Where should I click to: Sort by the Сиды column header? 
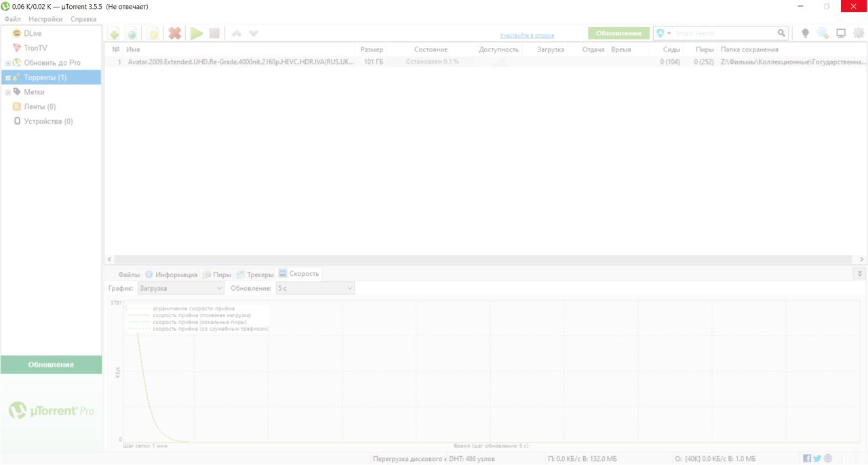click(671, 49)
